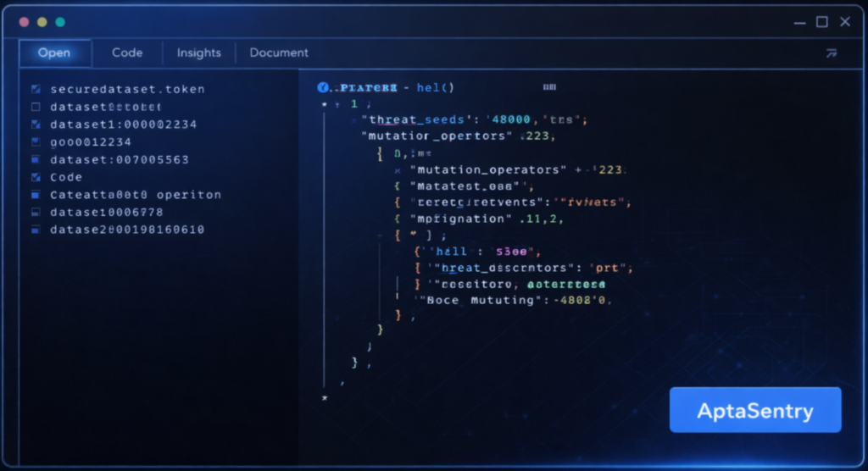The image size is (868, 471).
Task: Click the teal dot in title bar
Action: (x=60, y=22)
